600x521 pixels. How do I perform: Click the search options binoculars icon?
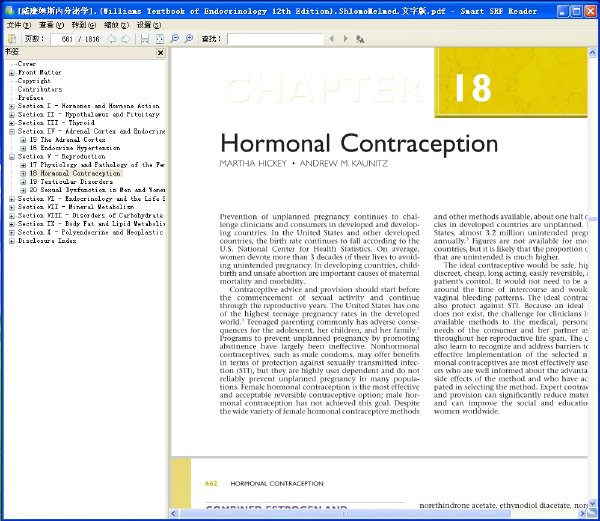(360, 39)
